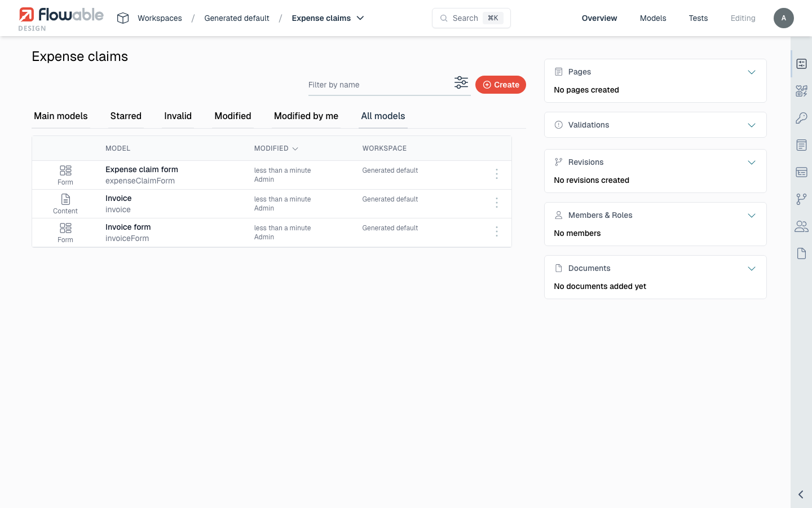This screenshot has height=508, width=812.
Task: Open the revisions branch icon in right sidebar
Action: pyautogui.click(x=801, y=199)
